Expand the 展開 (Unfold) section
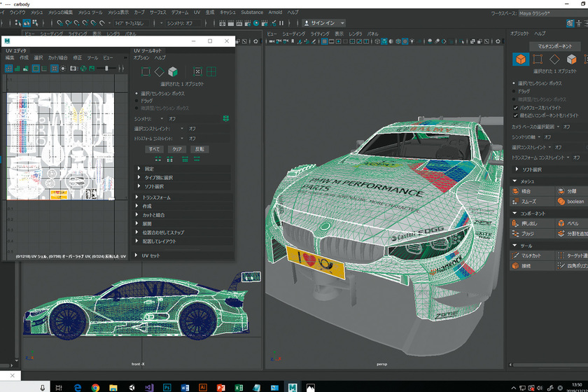588x392 pixels. (139, 224)
